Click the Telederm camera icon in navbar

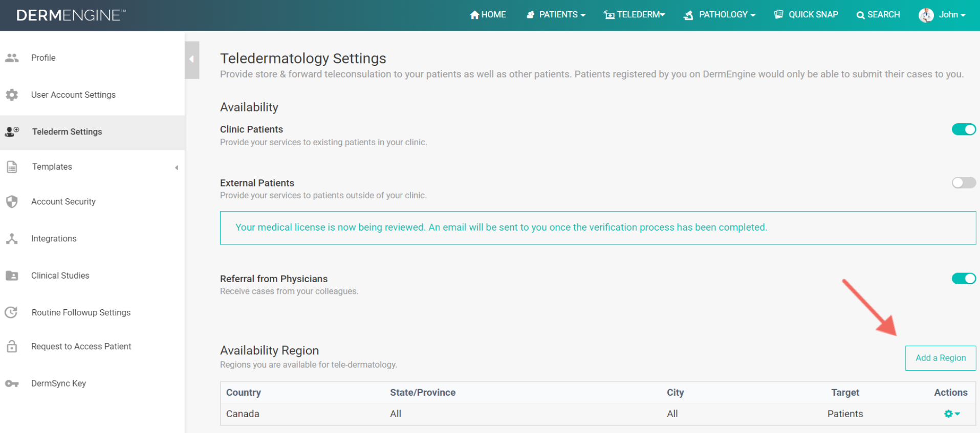coord(609,15)
